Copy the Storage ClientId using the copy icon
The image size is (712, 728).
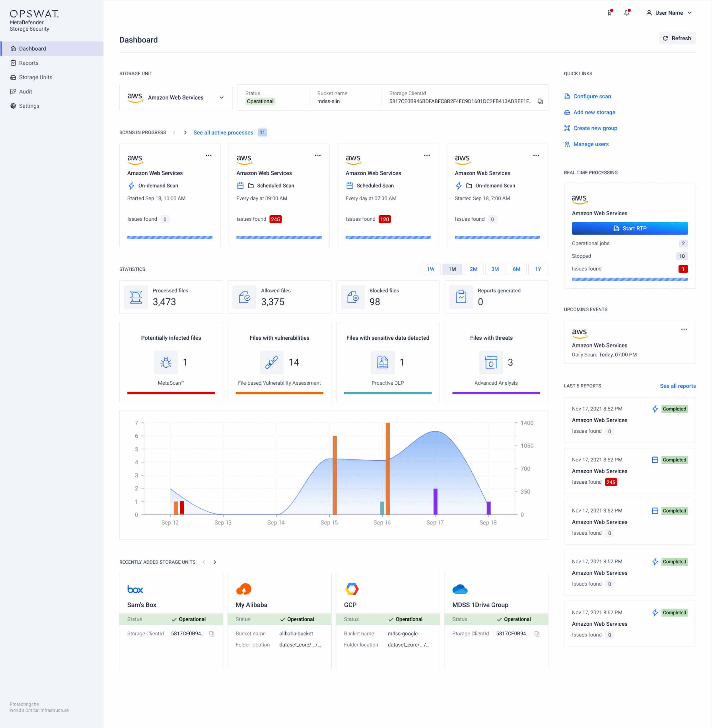point(540,101)
